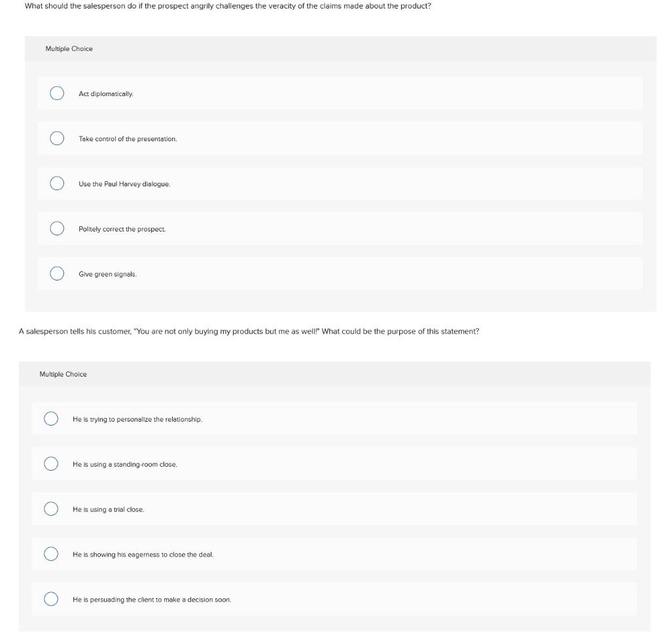670x644 pixels.
Task: Select 'He is using a standing-room close' radio
Action: [51, 464]
